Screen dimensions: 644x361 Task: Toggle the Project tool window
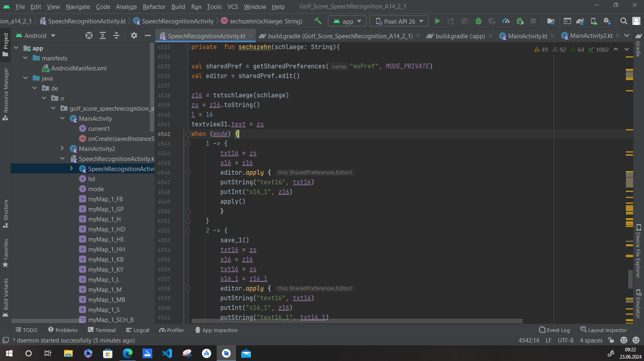pos(6,44)
